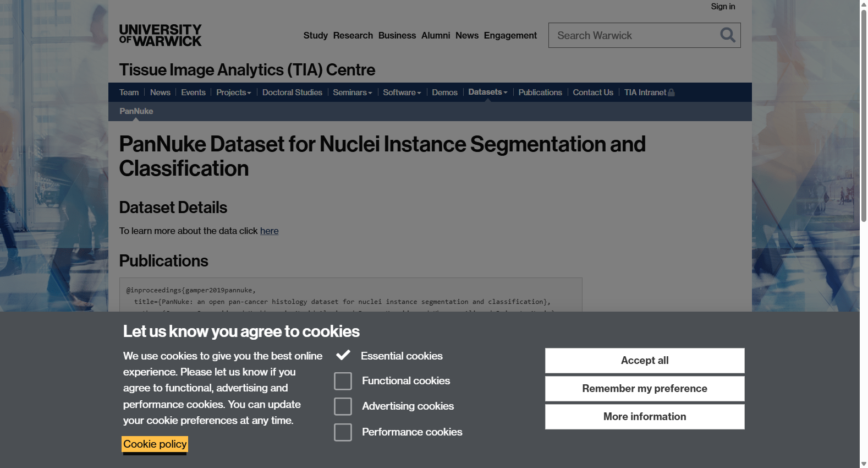Open Tissue Image Analytics Centre title link
Screen dimensions: 868x468
tap(248, 70)
